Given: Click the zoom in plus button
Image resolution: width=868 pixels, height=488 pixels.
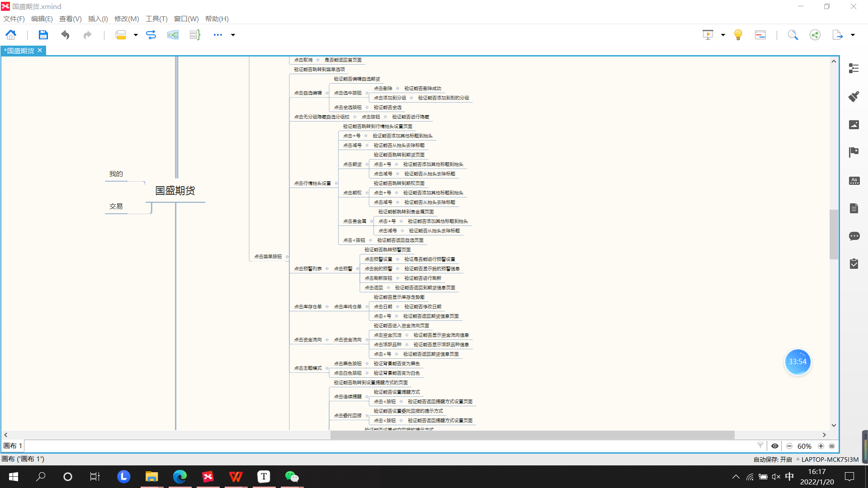Looking at the screenshot, I should [x=821, y=446].
